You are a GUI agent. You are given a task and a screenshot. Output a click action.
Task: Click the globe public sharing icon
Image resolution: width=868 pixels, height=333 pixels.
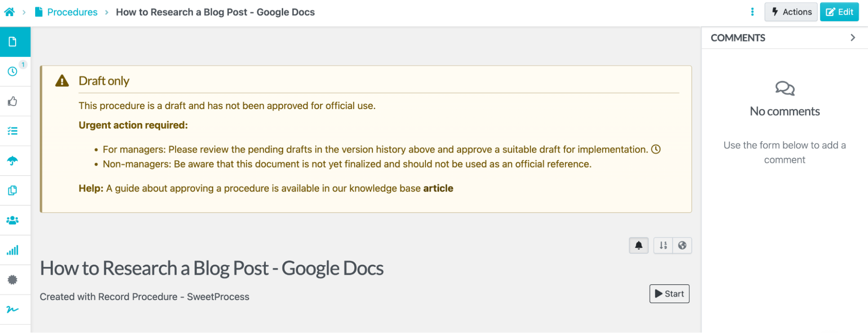pos(682,246)
